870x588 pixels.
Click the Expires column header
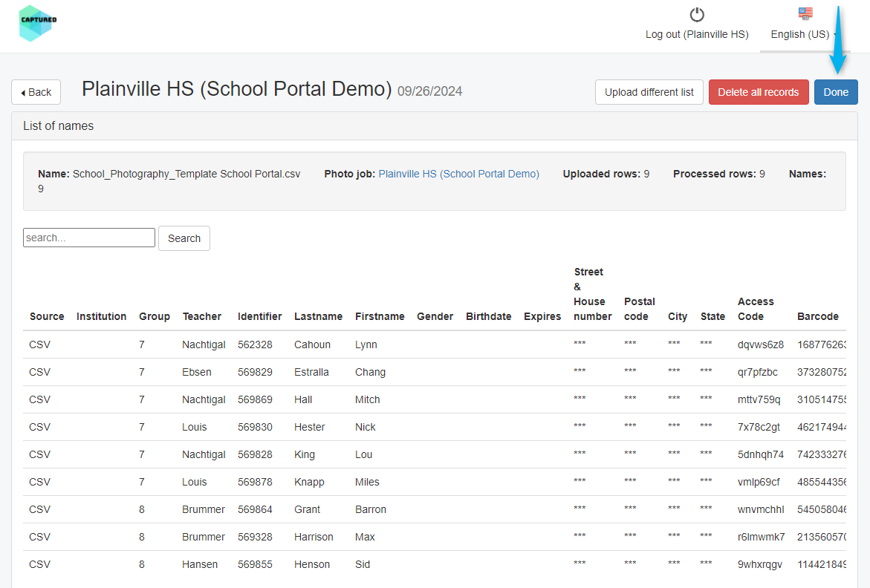click(542, 316)
